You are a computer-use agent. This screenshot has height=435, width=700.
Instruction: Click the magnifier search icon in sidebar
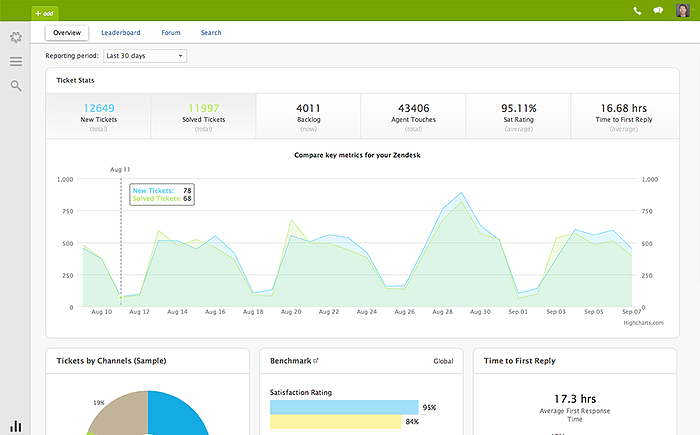[x=15, y=86]
